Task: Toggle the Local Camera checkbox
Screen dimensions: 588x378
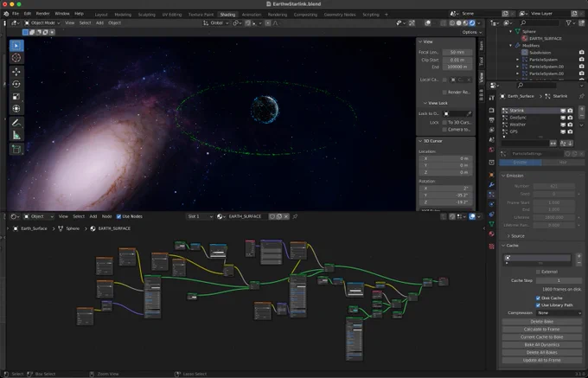Action: [444, 80]
